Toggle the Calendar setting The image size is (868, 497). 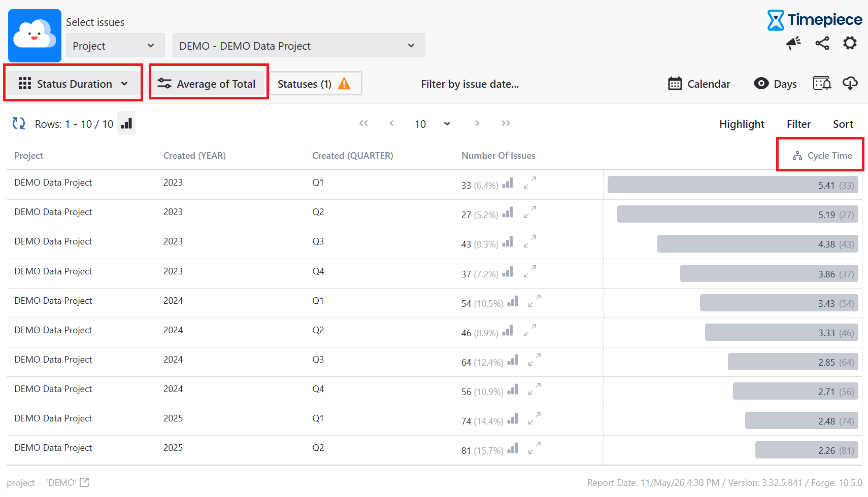pyautogui.click(x=699, y=84)
